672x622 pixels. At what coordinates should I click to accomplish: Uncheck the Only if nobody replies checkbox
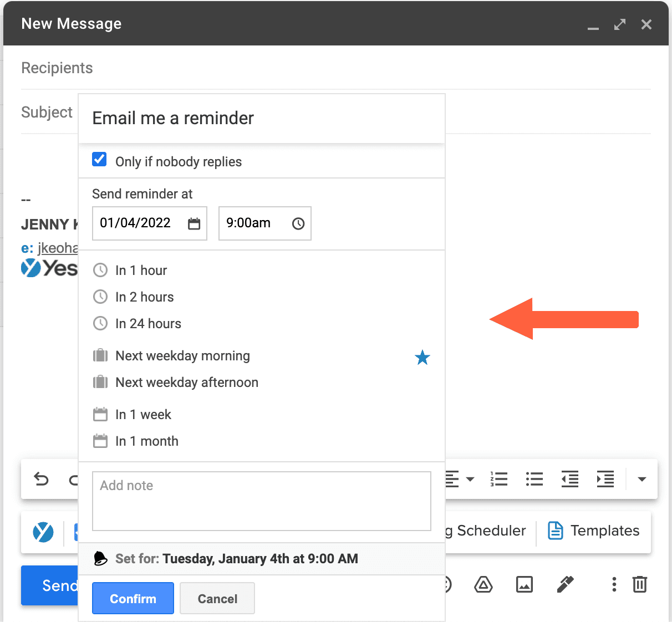100,160
